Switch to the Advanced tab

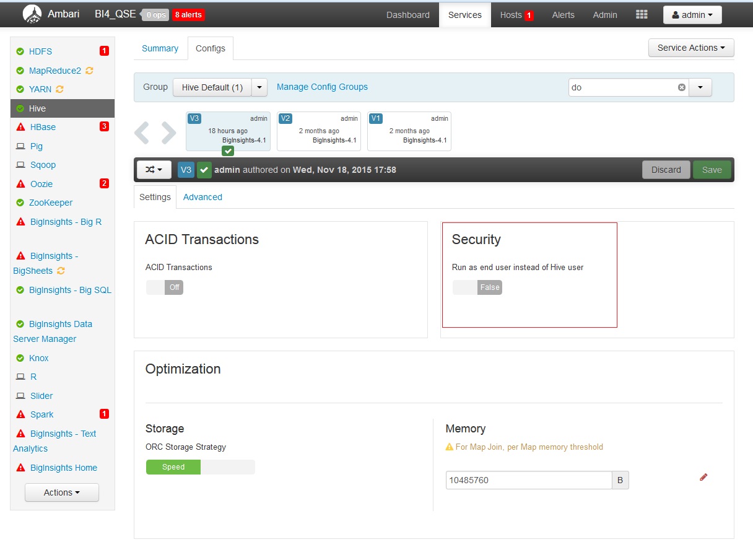[202, 196]
